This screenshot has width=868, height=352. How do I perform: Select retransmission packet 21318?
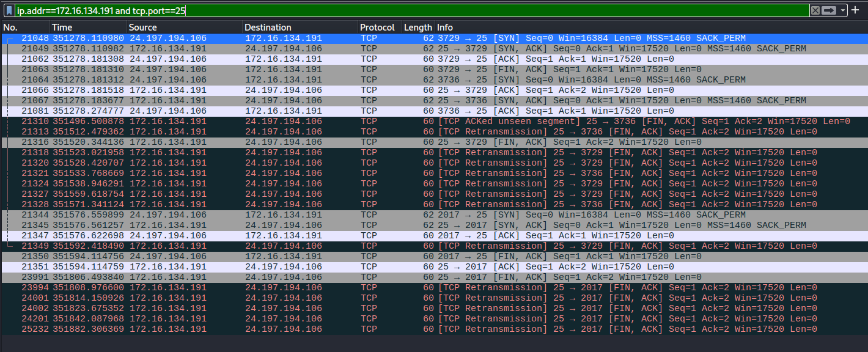tap(434, 152)
